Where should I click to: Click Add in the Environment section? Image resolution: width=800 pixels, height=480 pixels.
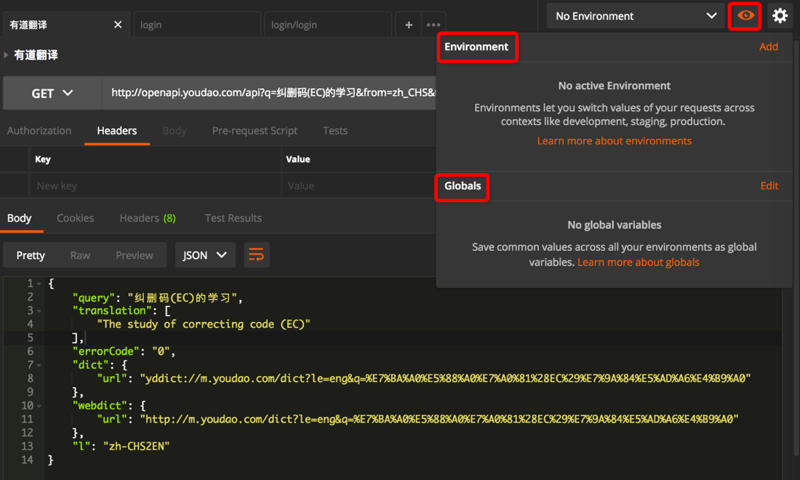pos(768,47)
